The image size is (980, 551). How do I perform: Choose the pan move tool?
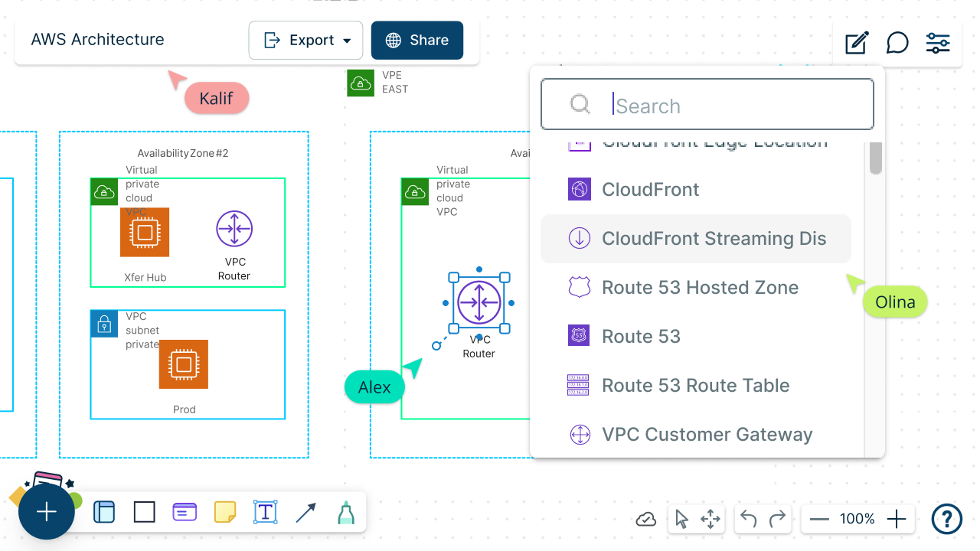point(710,520)
